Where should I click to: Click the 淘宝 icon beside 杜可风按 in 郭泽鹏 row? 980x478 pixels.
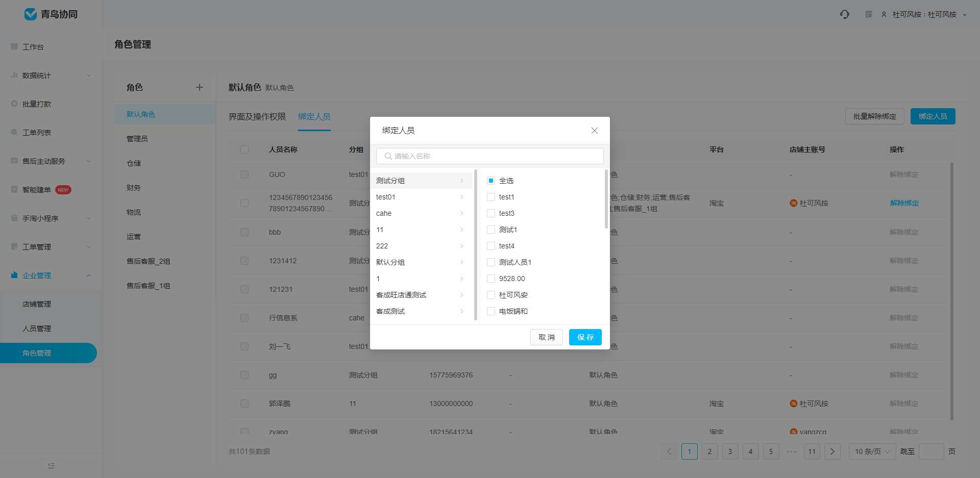793,404
